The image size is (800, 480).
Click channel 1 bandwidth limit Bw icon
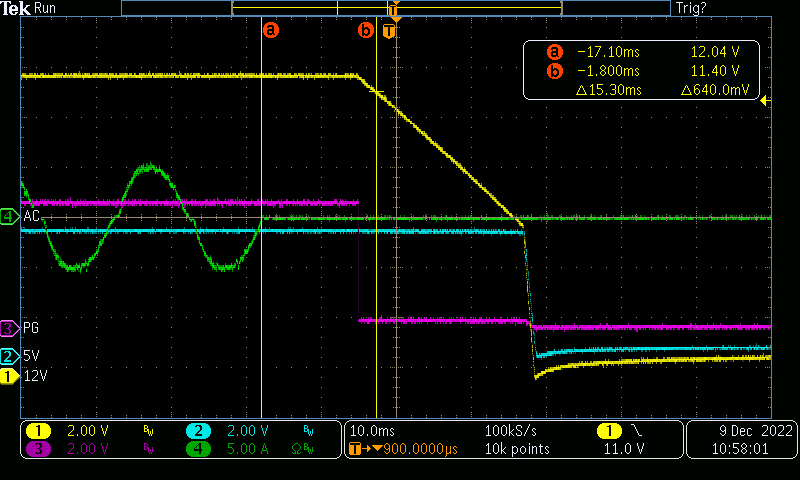pyautogui.click(x=148, y=432)
